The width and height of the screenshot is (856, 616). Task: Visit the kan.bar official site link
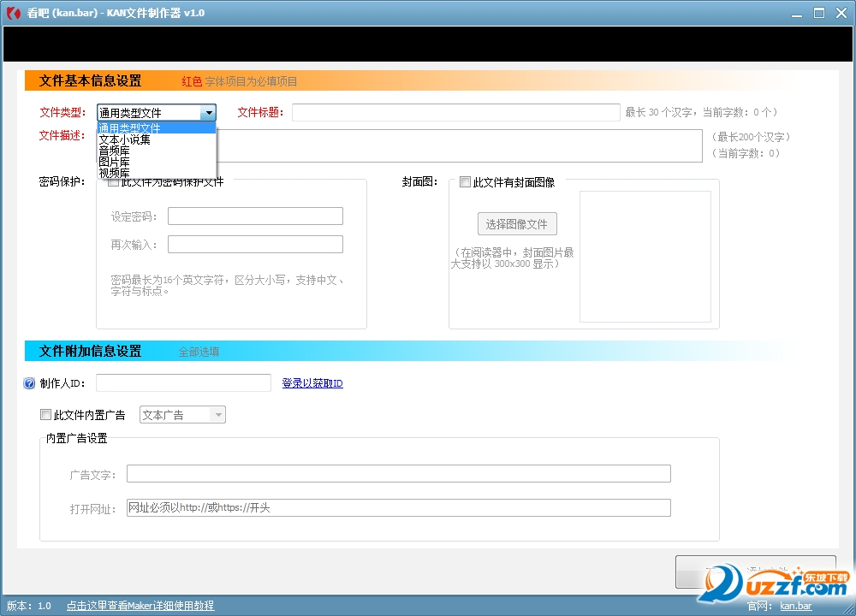tap(795, 606)
